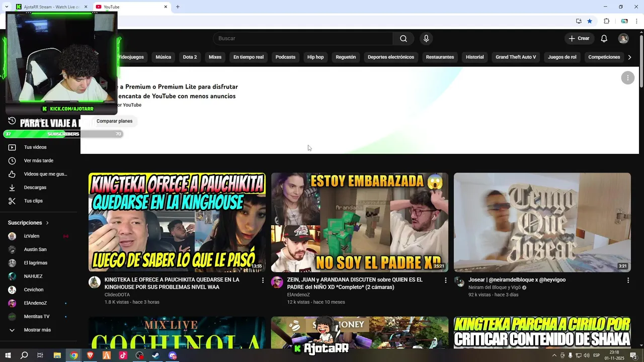Open Ver más tarde in the sidebar
This screenshot has width=644, height=362.
coord(39,161)
